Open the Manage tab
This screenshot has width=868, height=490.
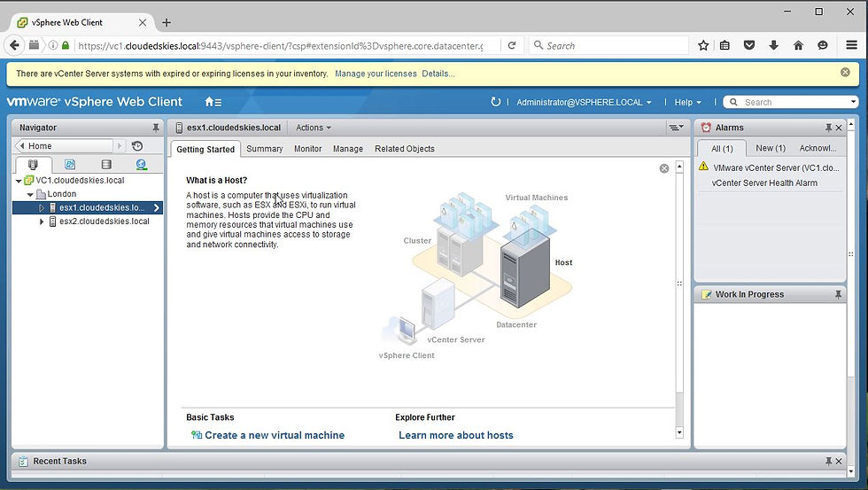click(347, 149)
